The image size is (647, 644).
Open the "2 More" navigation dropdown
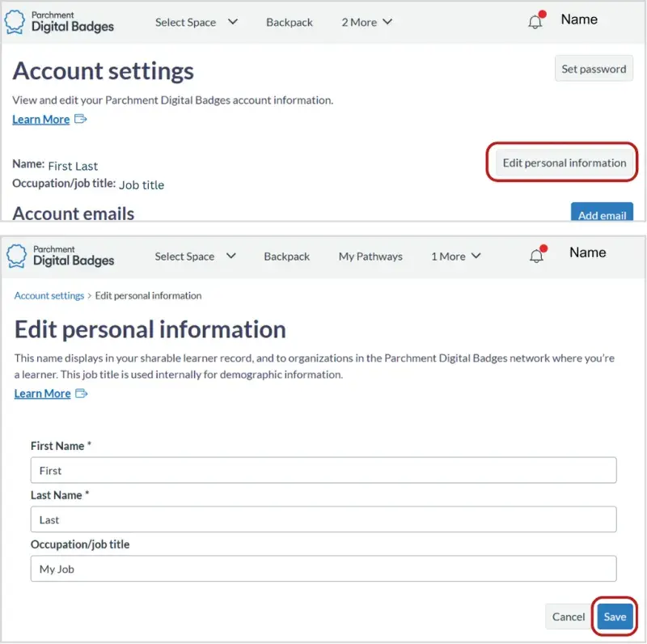366,22
